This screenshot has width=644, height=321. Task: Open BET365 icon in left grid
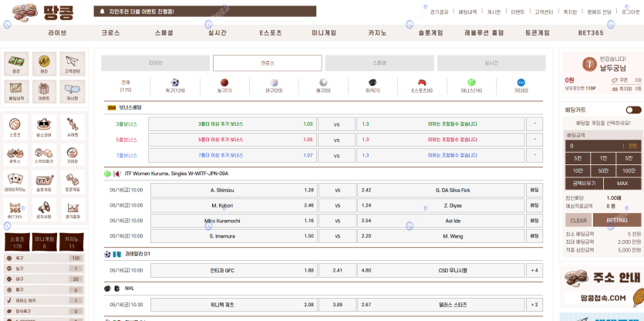click(16, 208)
